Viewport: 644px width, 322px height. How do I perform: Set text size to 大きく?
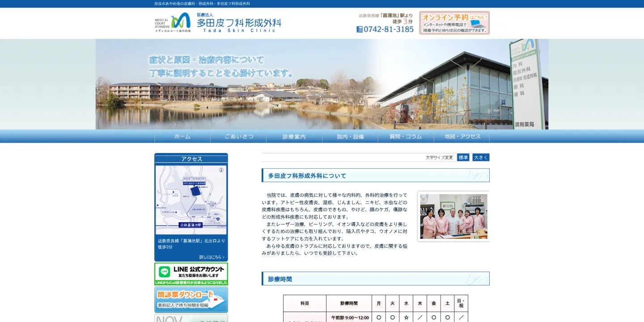481,157
